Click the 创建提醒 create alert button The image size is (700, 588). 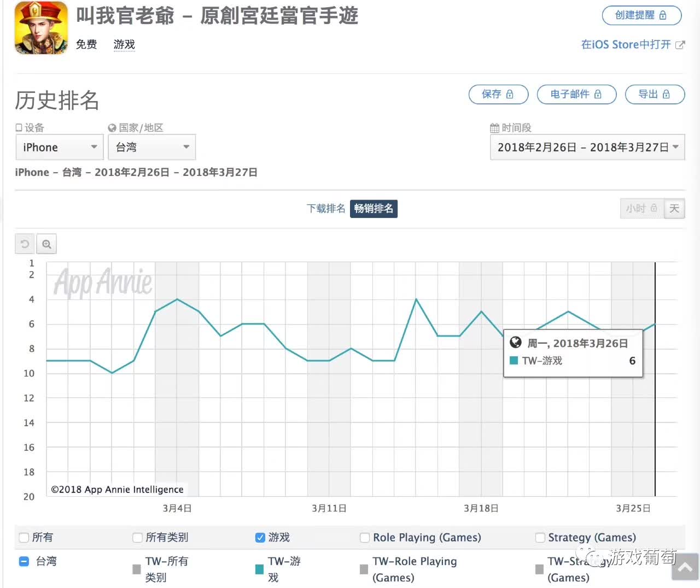coord(641,15)
